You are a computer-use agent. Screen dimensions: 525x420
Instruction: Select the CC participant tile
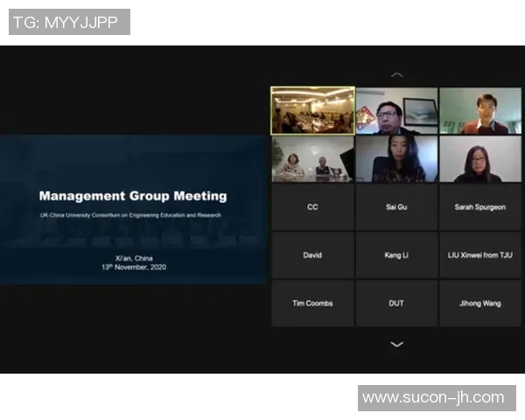(x=312, y=207)
